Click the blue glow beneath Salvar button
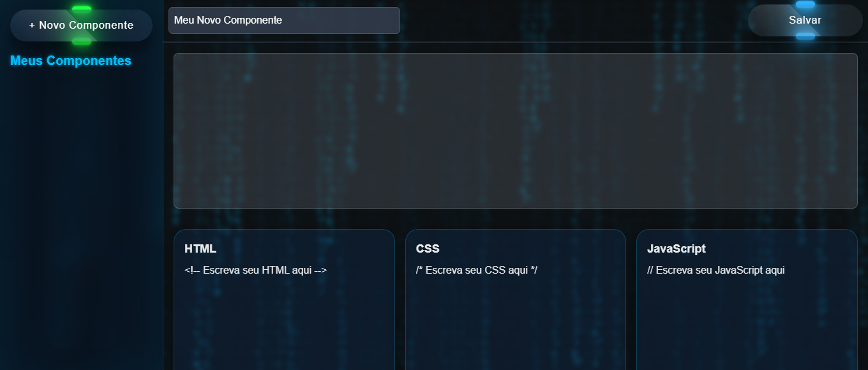868x370 pixels. (805, 36)
